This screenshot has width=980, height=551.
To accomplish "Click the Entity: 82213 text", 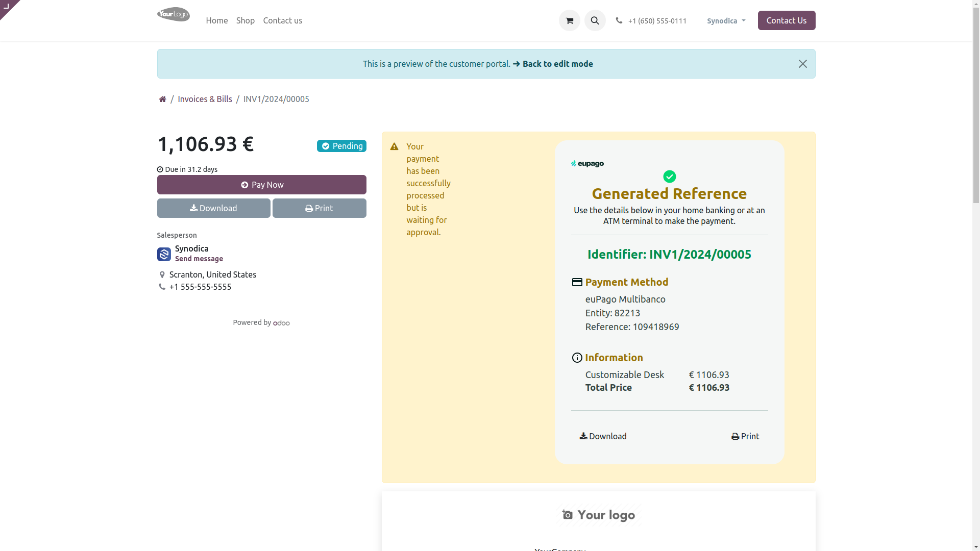I will tap(612, 313).
